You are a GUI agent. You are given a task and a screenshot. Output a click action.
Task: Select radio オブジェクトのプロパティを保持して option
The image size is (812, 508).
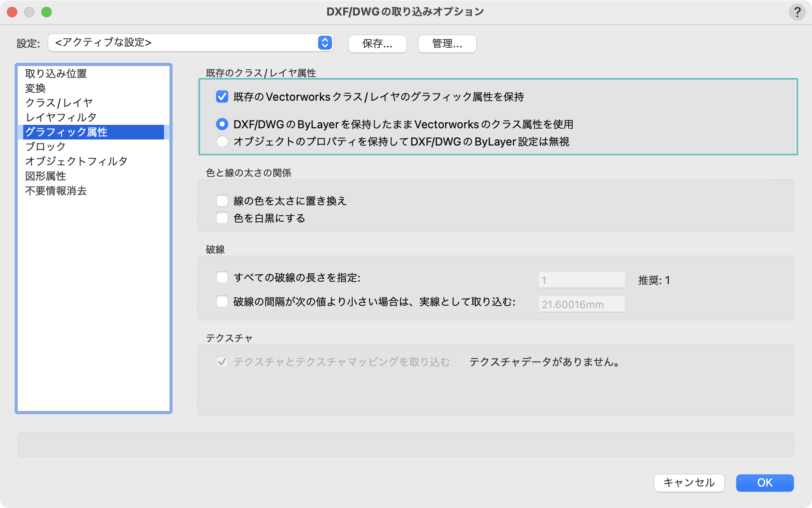(x=222, y=142)
